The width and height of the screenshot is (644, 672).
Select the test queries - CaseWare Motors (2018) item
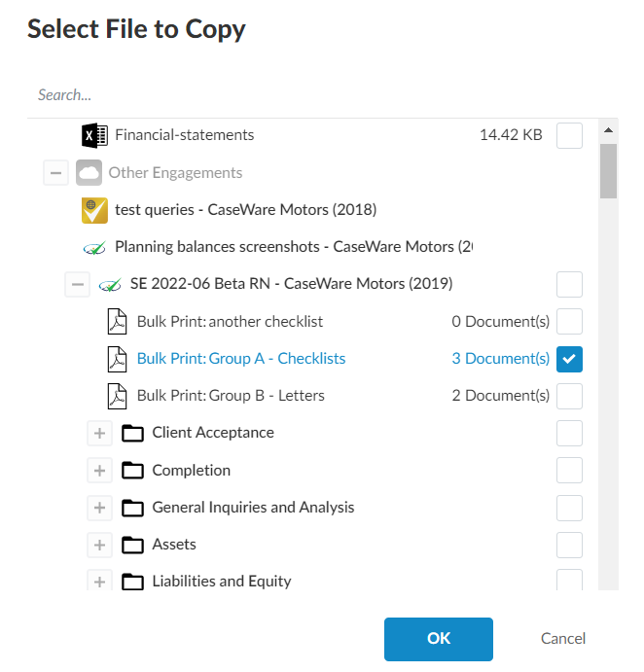(245, 210)
